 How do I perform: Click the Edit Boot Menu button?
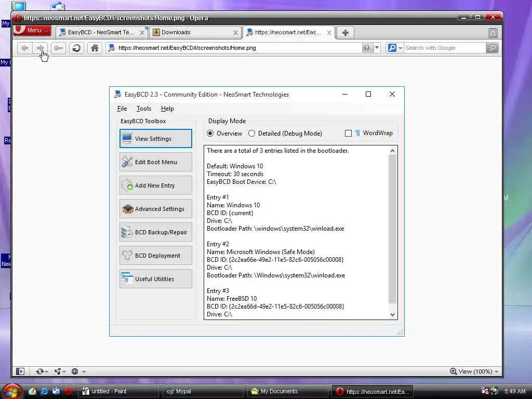[x=156, y=162]
